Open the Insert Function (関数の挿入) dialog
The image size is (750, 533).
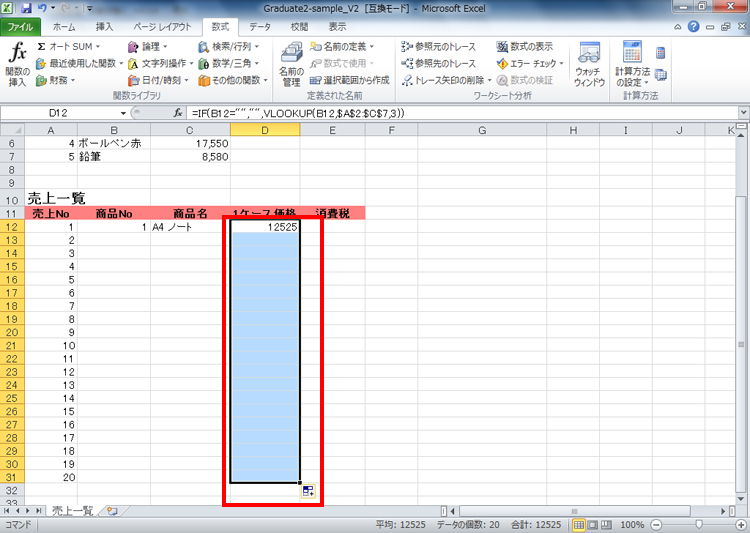coord(18,64)
